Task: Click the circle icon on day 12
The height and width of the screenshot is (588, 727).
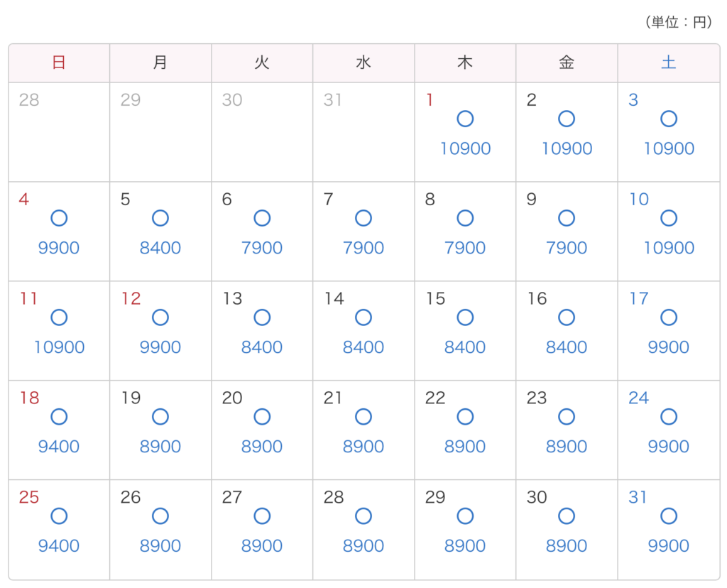Action: (x=160, y=317)
